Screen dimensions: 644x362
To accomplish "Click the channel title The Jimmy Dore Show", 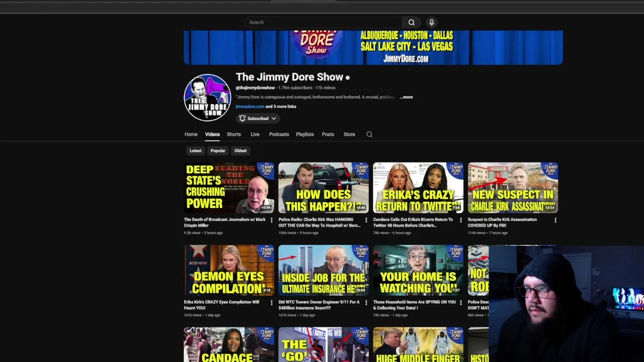I will pos(289,77).
